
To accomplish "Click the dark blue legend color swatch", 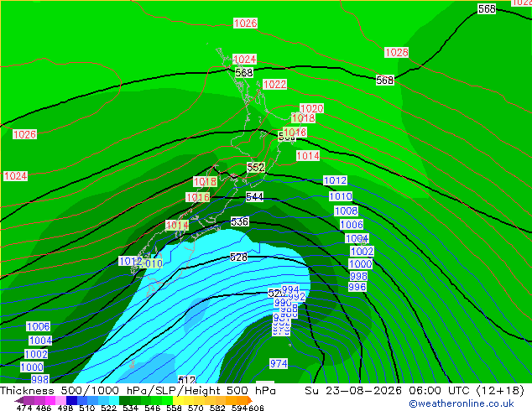I will [71, 400].
